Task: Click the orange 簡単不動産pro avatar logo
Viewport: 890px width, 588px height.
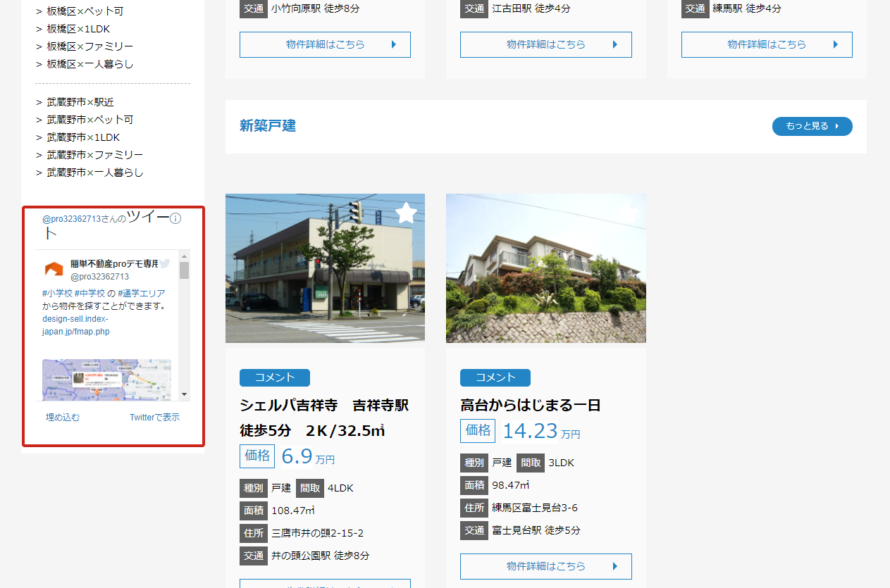Action: [54, 269]
